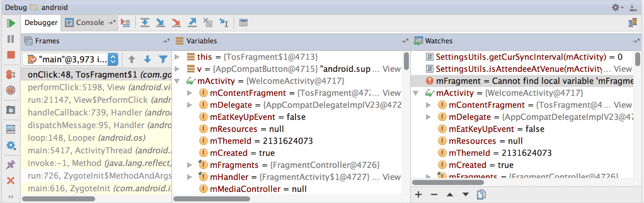Select the Debugger tab
The width and height of the screenshot is (644, 203).
(41, 23)
